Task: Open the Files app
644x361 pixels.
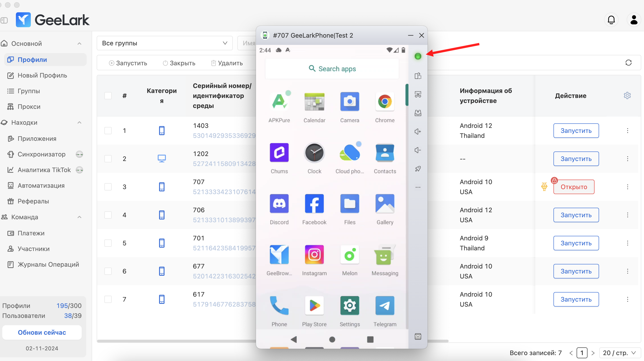Action: pos(349,204)
